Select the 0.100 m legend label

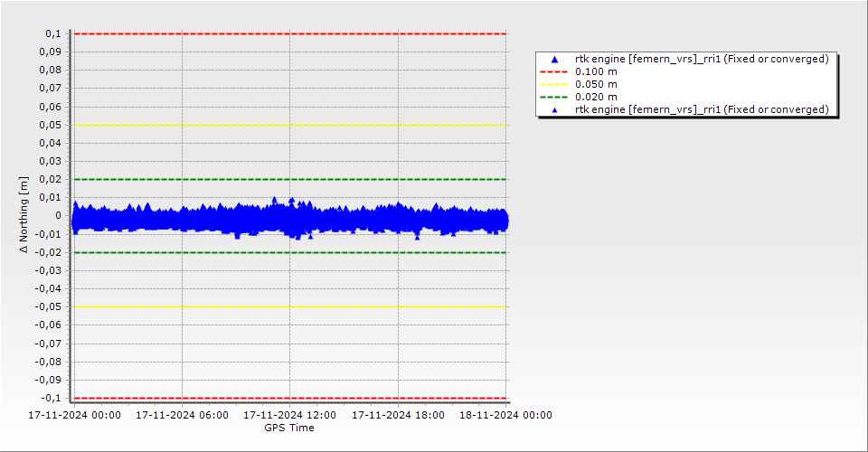tap(597, 71)
